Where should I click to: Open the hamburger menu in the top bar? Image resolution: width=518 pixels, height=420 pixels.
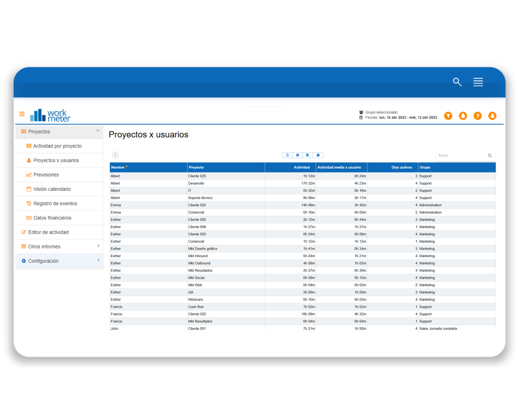tap(478, 82)
